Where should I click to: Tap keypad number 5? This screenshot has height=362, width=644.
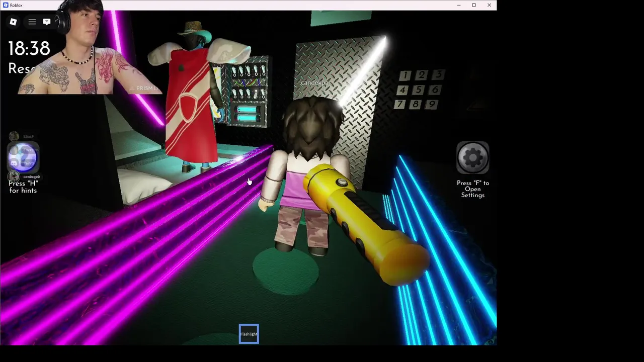click(x=419, y=90)
